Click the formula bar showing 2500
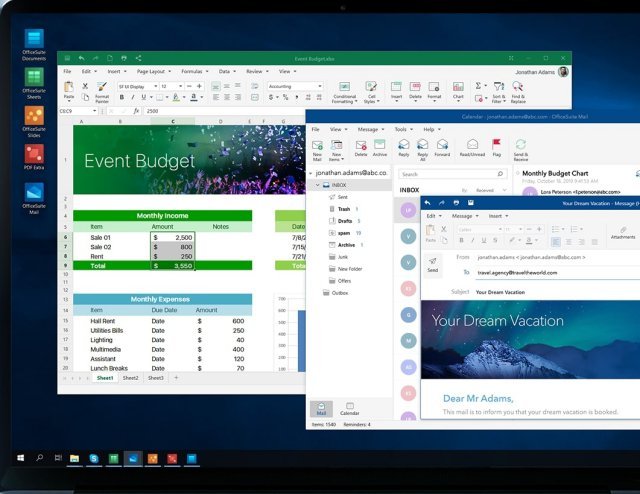Image resolution: width=640 pixels, height=494 pixels. tap(224, 111)
